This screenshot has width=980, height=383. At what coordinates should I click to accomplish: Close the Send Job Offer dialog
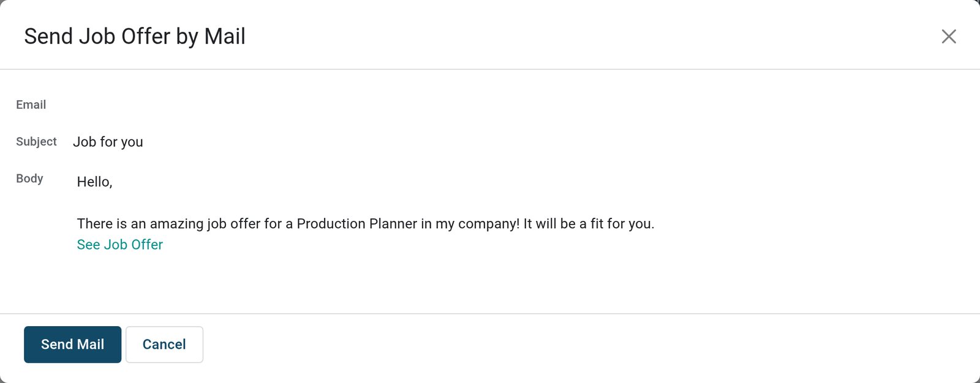point(949,37)
